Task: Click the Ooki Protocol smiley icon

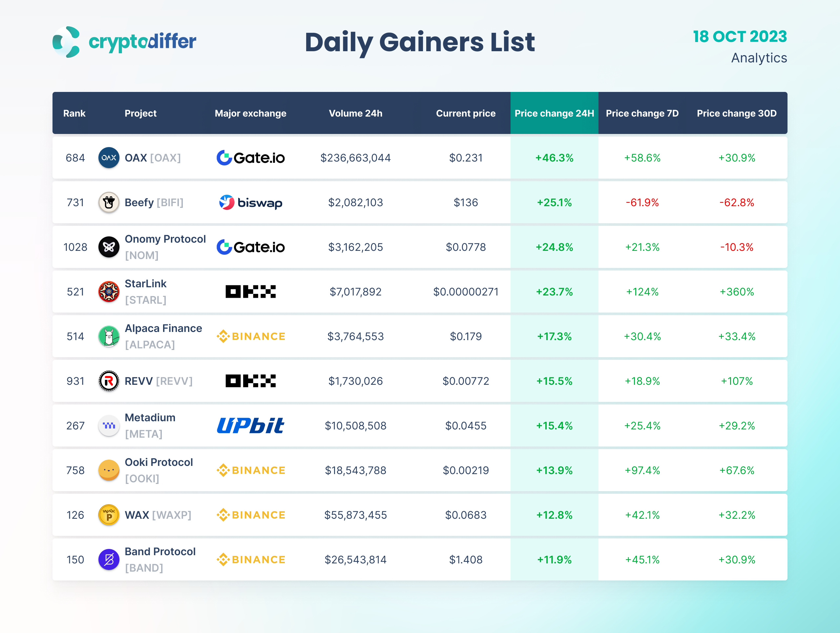Action: click(109, 470)
